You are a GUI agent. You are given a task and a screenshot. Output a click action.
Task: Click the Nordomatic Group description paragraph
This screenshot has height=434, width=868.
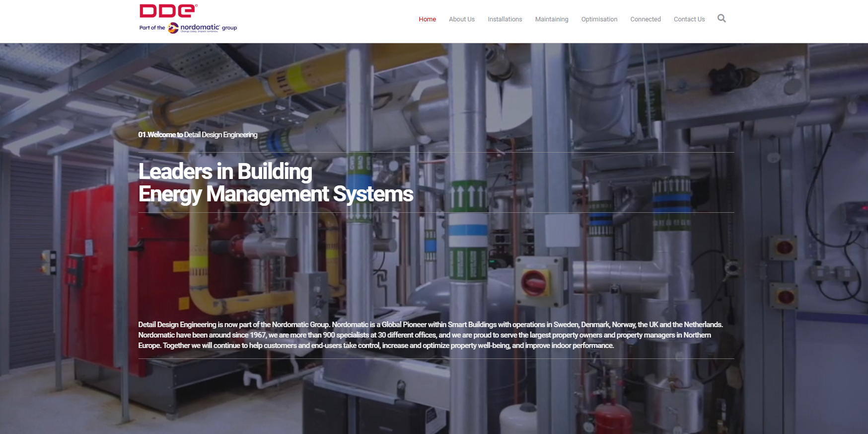[x=430, y=335]
